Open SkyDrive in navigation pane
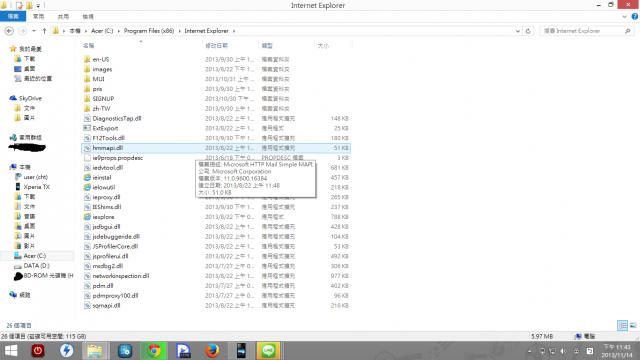Image resolution: width=640 pixels, height=360 pixels. (30, 98)
